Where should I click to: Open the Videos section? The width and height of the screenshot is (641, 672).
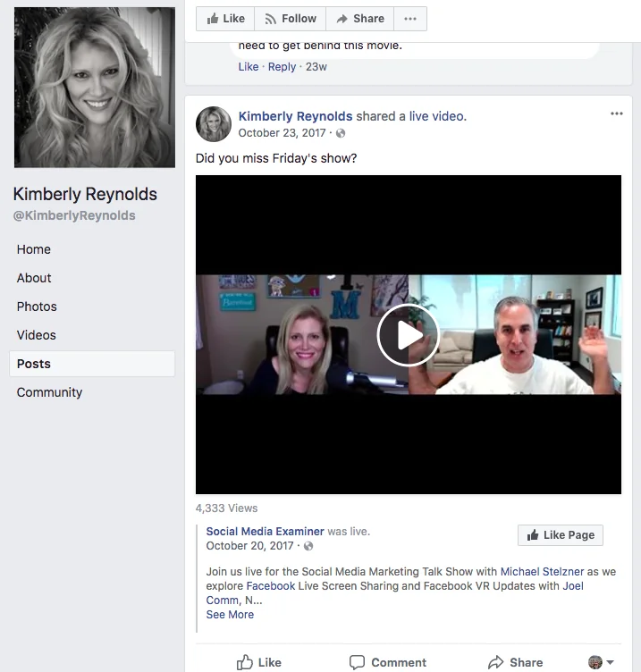pyautogui.click(x=36, y=335)
